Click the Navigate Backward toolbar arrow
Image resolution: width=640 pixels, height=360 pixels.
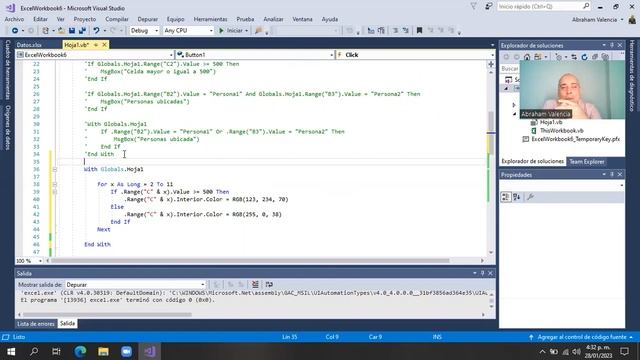pyautogui.click(x=15, y=31)
